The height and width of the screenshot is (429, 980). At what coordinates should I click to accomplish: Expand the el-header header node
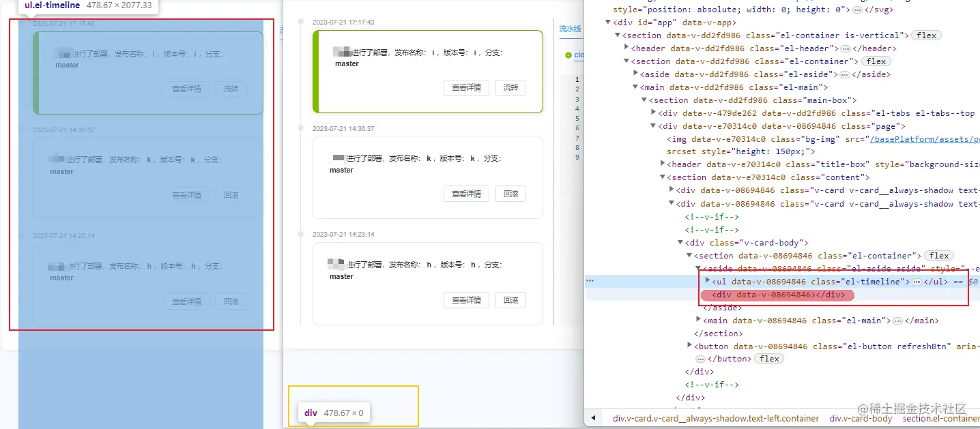(626, 48)
